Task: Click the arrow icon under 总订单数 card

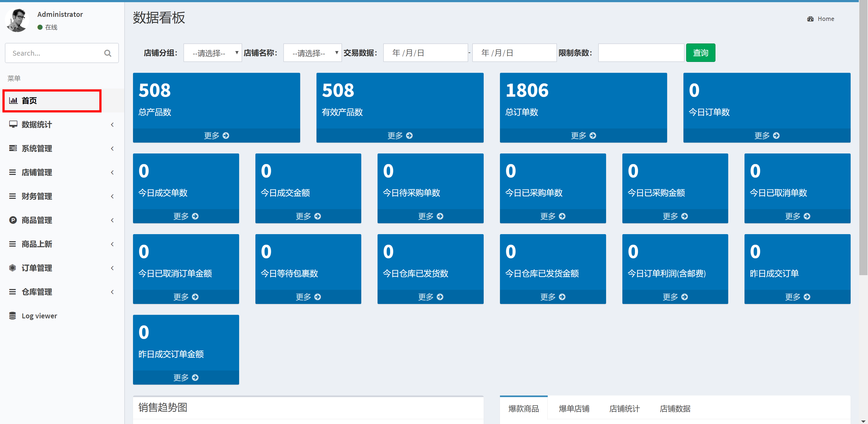Action: pos(593,136)
